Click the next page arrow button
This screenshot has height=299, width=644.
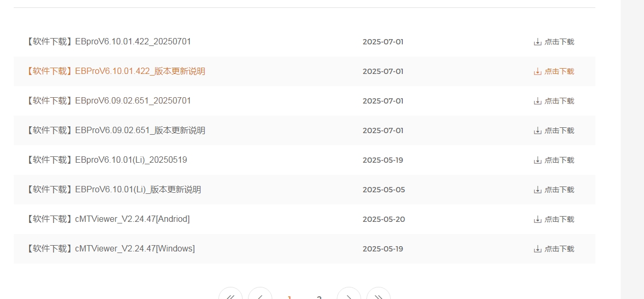(x=349, y=295)
